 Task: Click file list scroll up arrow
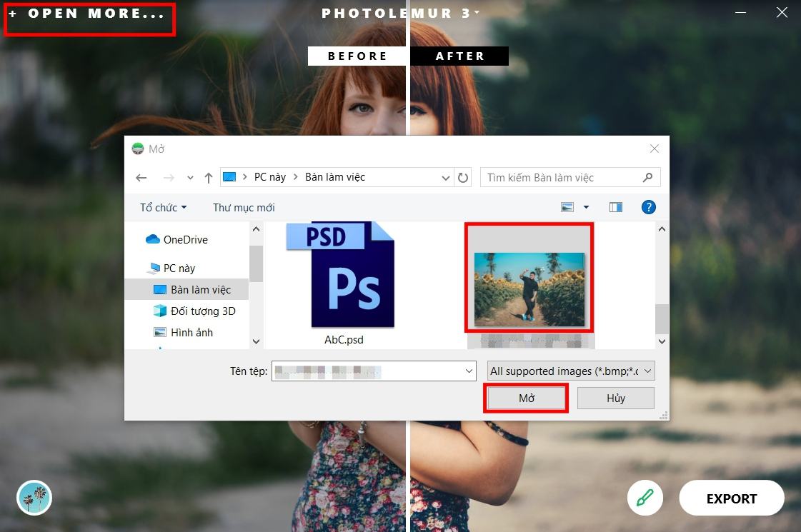click(x=662, y=229)
